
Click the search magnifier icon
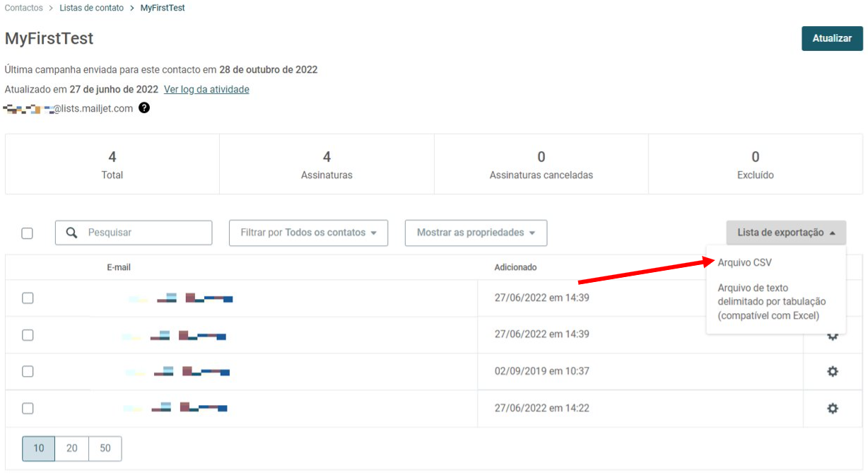point(71,233)
